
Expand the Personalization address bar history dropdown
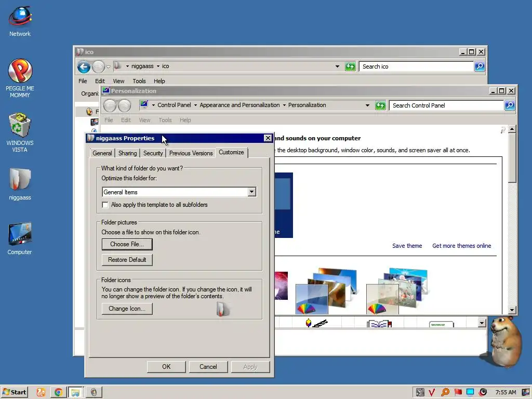pyautogui.click(x=367, y=105)
